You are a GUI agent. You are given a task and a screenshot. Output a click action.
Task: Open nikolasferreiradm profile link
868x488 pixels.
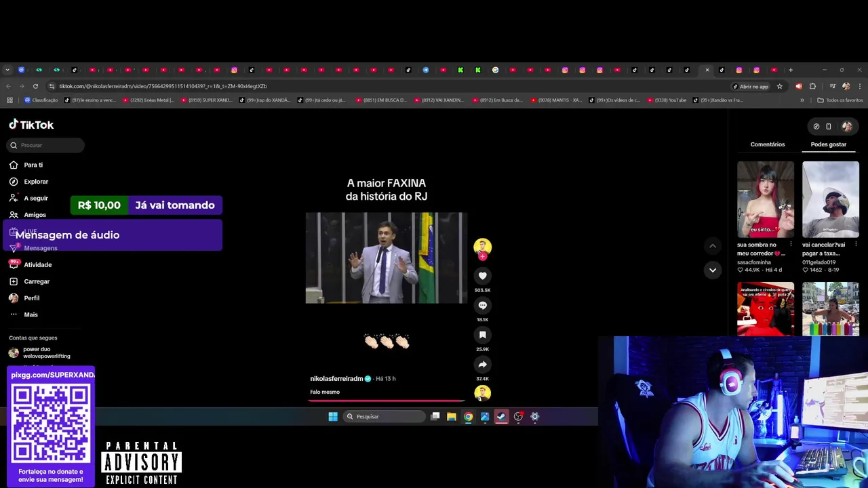tap(336, 379)
